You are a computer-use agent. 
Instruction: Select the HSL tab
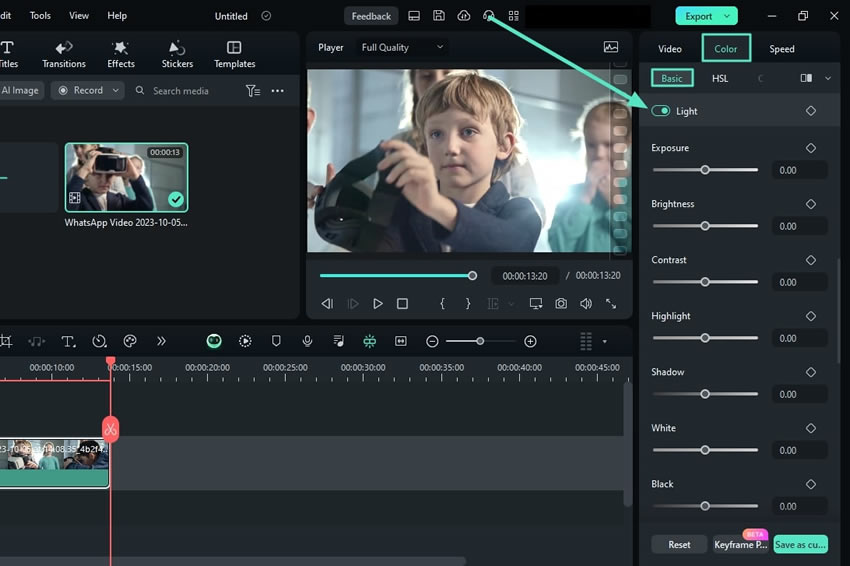coord(720,79)
